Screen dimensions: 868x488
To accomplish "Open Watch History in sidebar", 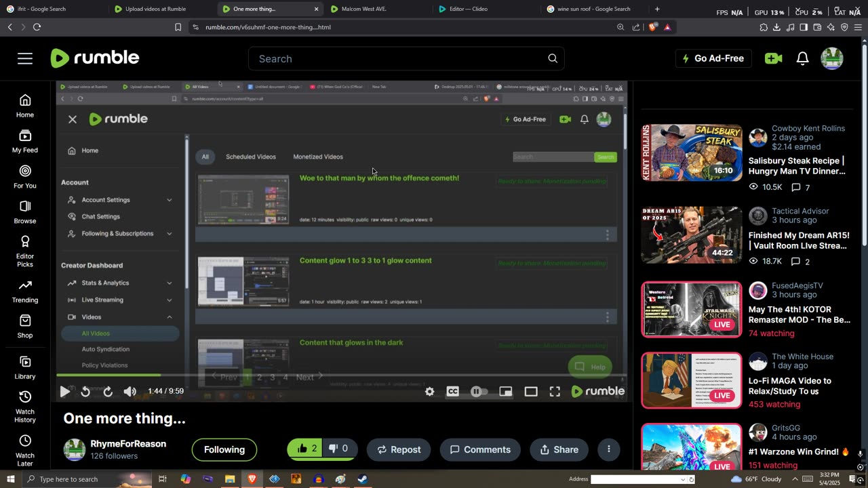I will [25, 407].
